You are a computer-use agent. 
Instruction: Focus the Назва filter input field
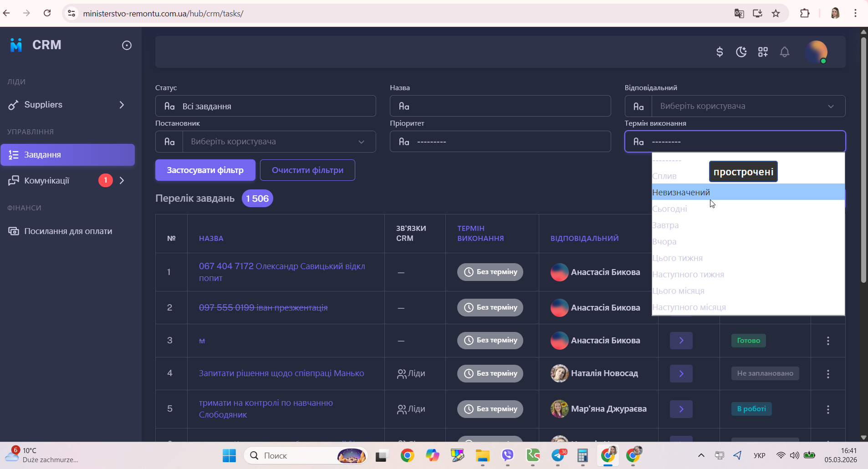point(500,106)
